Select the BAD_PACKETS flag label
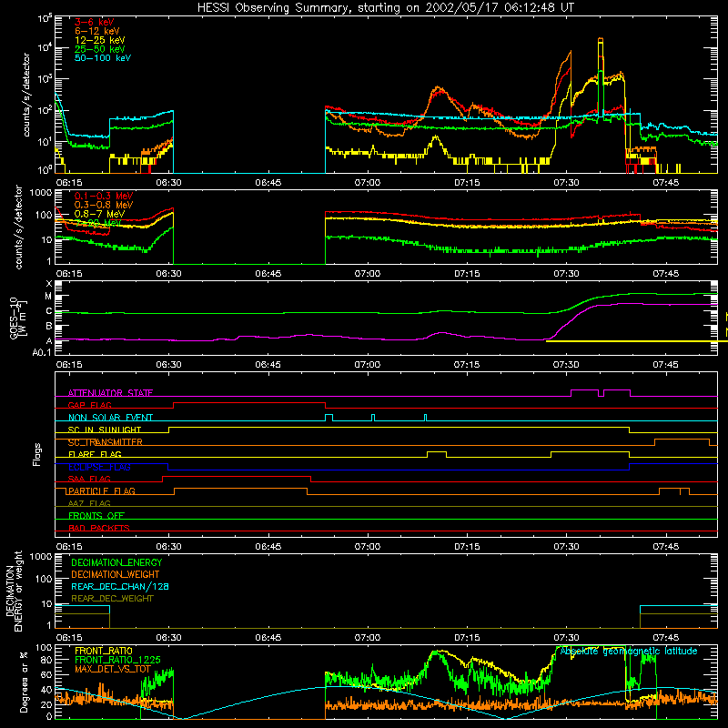Screen dimensions: 728x728 coord(99,529)
